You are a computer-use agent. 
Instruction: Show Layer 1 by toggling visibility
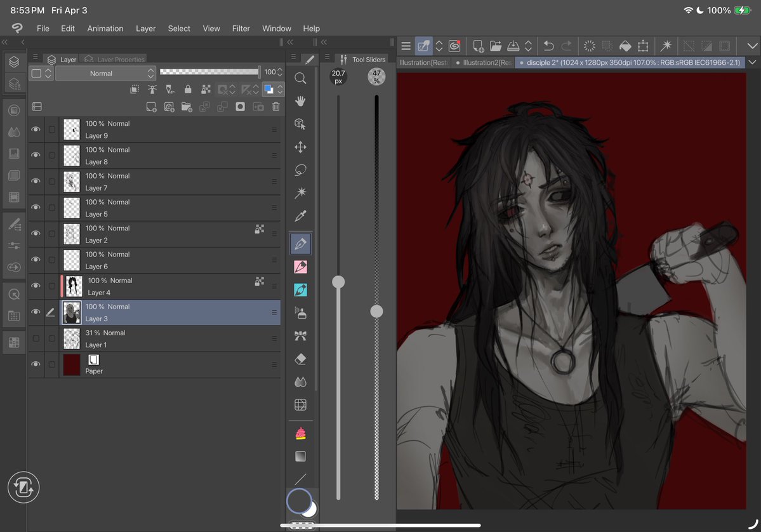point(36,338)
